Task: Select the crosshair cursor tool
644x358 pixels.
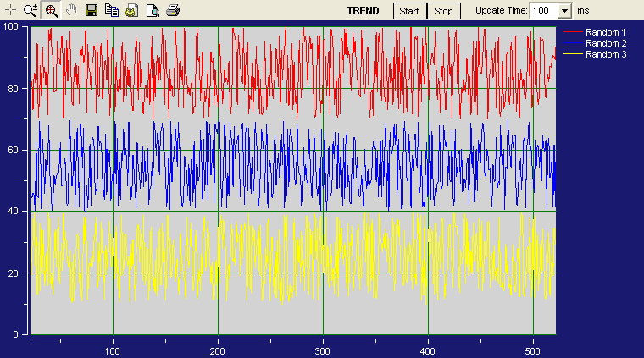Action: pyautogui.click(x=11, y=11)
